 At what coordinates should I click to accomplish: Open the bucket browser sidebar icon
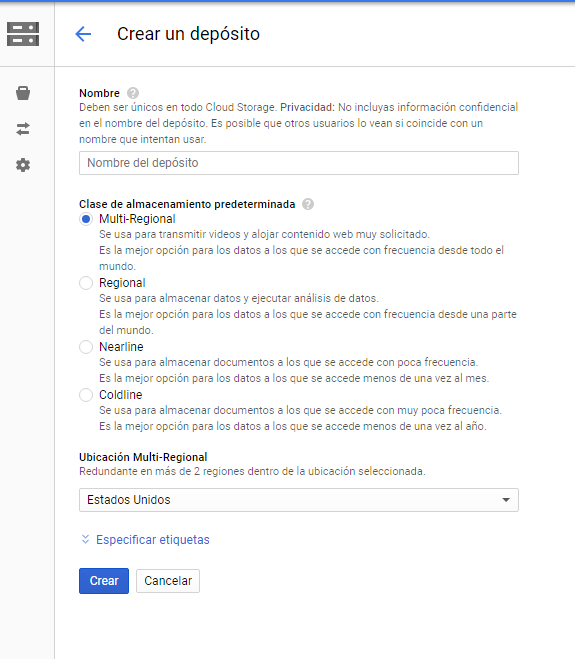[x=23, y=93]
